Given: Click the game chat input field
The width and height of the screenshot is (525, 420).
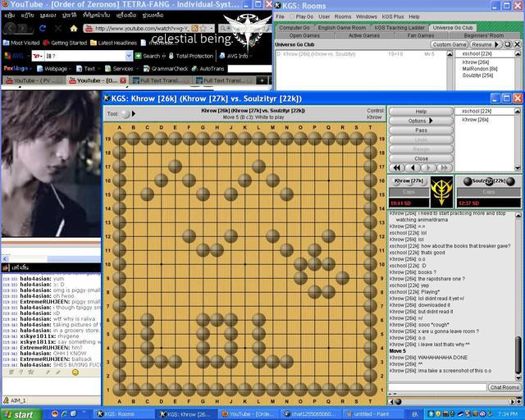Looking at the screenshot, I should coord(437,387).
